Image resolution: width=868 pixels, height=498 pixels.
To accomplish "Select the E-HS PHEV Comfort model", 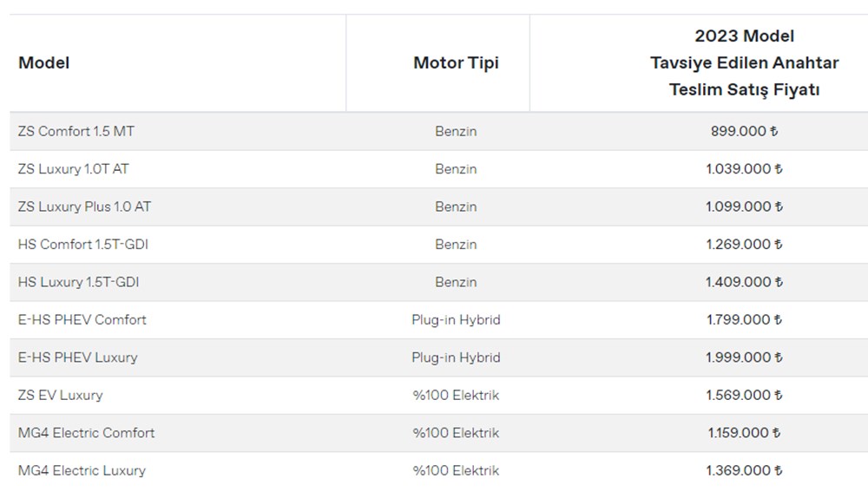I will click(82, 319).
